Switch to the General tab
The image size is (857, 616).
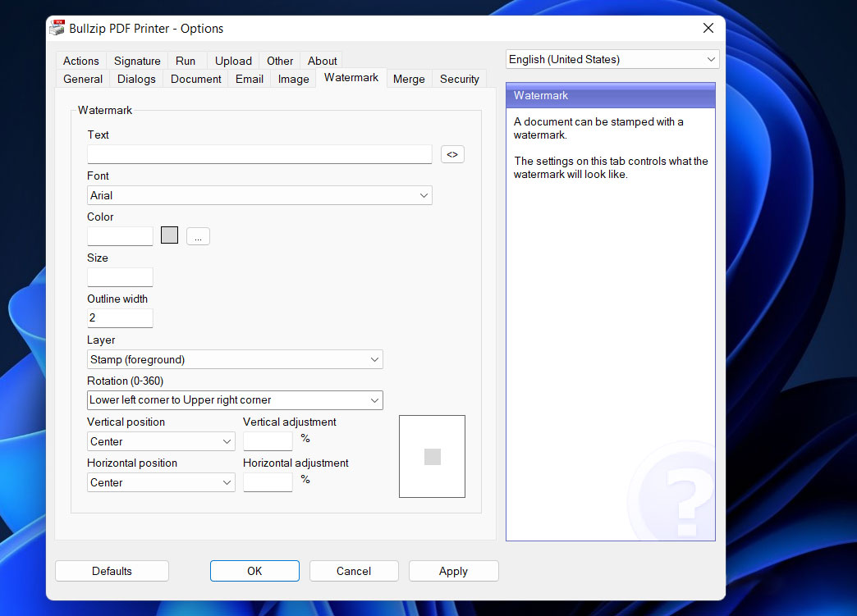[x=83, y=79]
